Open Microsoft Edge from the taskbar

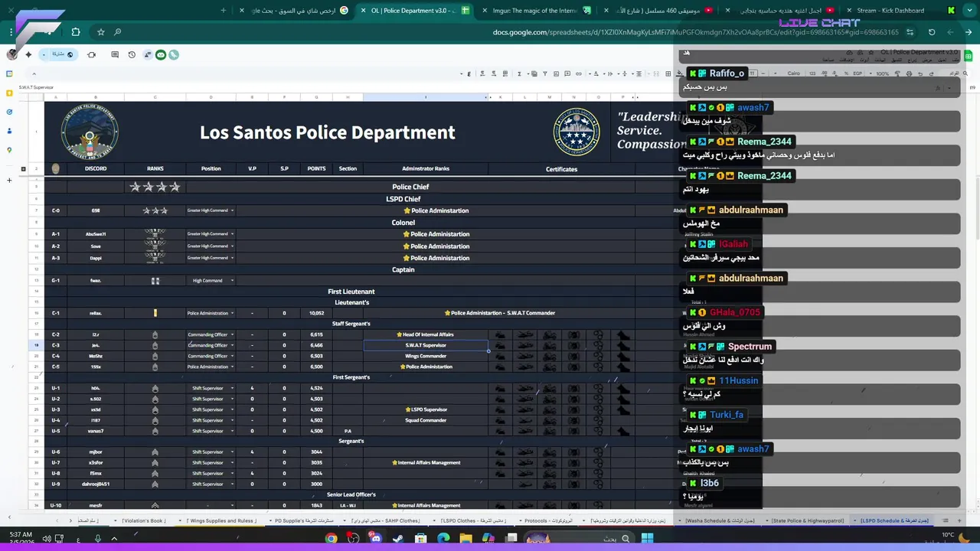click(x=443, y=539)
